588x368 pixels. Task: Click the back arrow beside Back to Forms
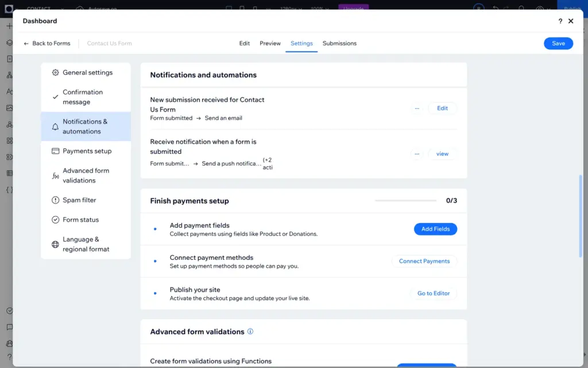[26, 44]
